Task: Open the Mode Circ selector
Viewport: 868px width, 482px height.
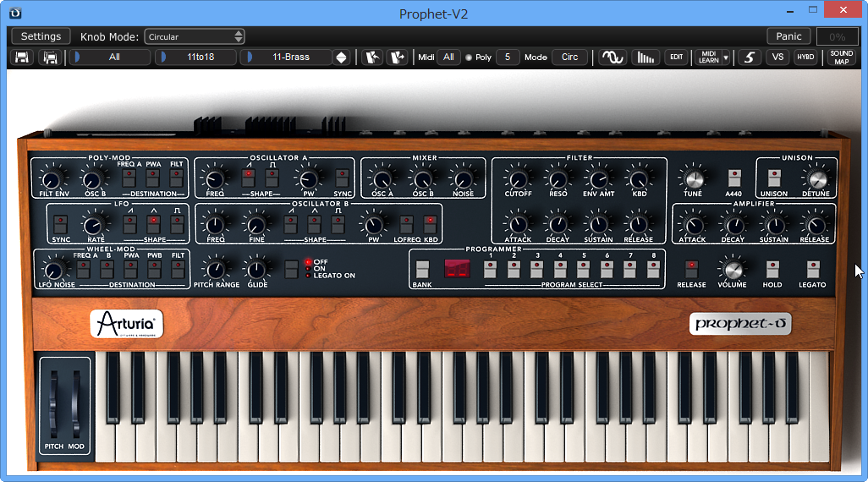Action: pyautogui.click(x=569, y=57)
